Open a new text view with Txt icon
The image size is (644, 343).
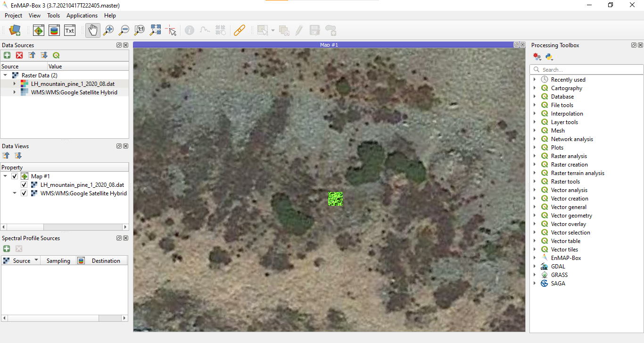point(70,30)
